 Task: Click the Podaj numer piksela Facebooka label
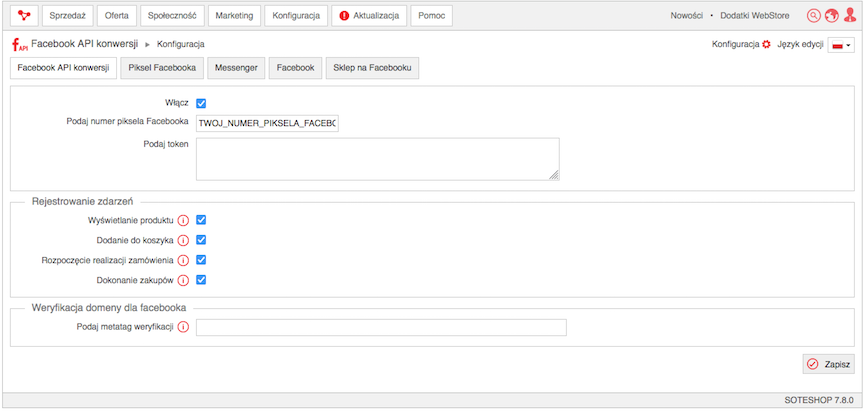click(127, 123)
